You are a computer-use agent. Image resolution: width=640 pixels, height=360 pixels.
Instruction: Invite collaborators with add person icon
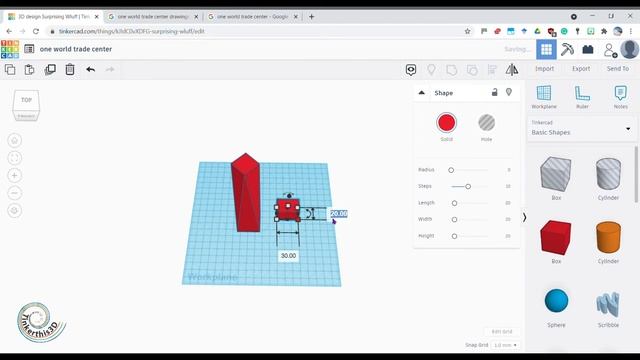tap(610, 50)
